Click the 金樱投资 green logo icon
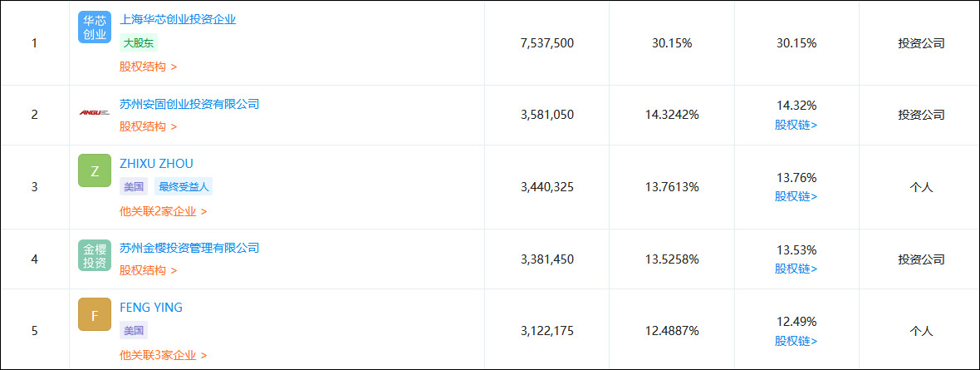 [x=95, y=255]
